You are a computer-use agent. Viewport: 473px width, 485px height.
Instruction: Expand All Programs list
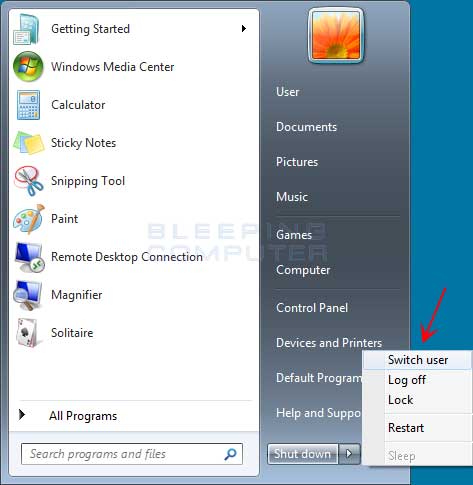[83, 416]
